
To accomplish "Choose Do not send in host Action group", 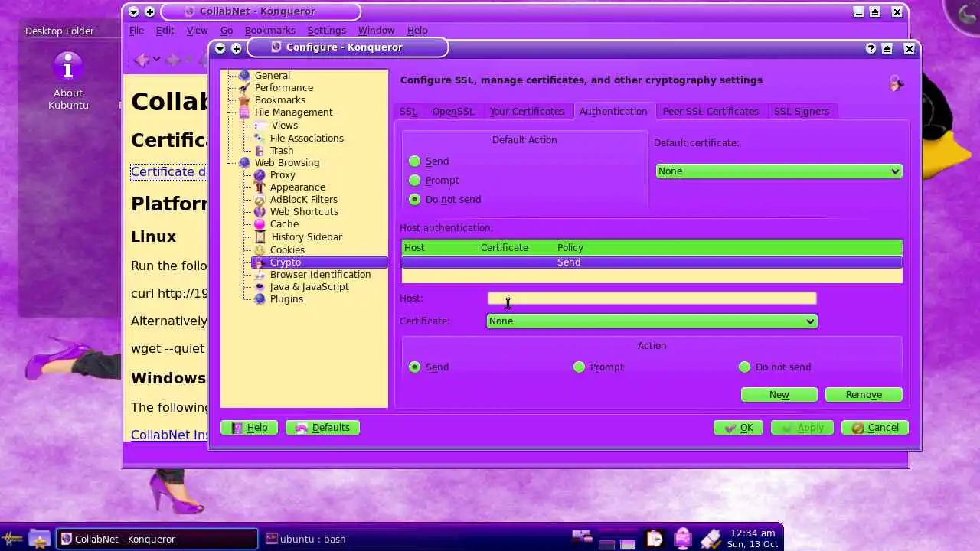I will (744, 367).
